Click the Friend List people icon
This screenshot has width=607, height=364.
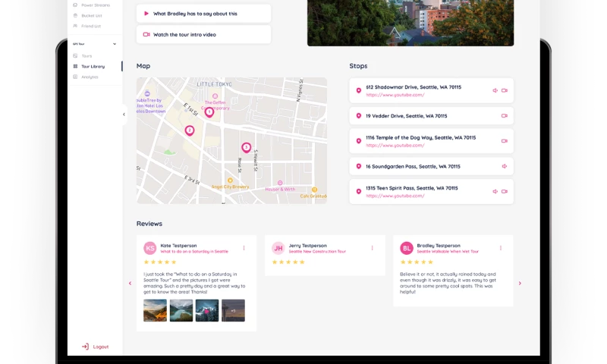pyautogui.click(x=75, y=26)
